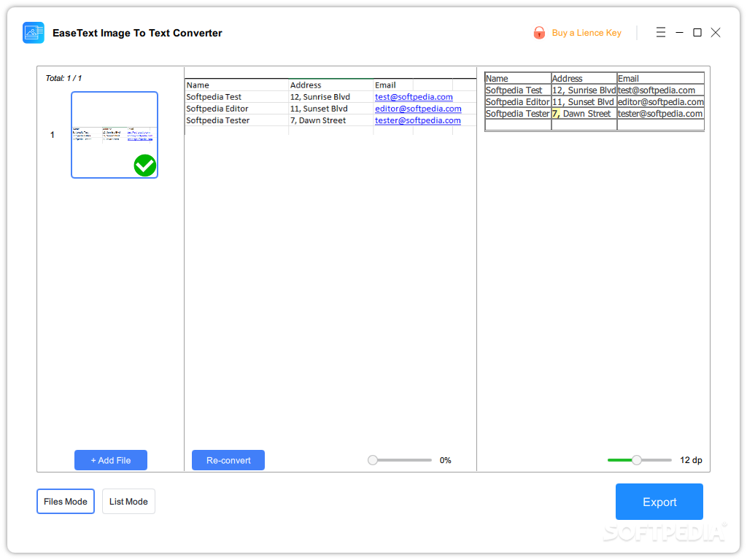This screenshot has height=560, width=747.
Task: Click 'Softpedia Editor' in the source image
Action: point(217,109)
